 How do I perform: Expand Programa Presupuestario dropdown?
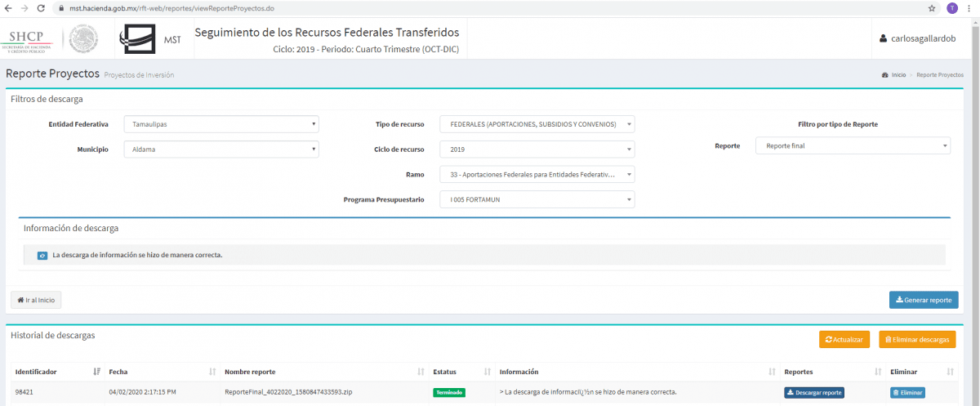tap(537, 199)
